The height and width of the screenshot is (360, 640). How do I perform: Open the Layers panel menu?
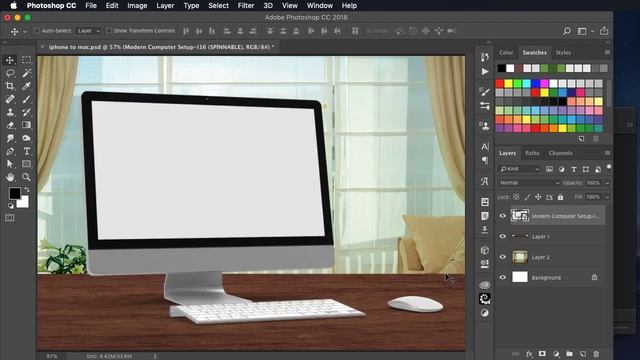point(607,153)
